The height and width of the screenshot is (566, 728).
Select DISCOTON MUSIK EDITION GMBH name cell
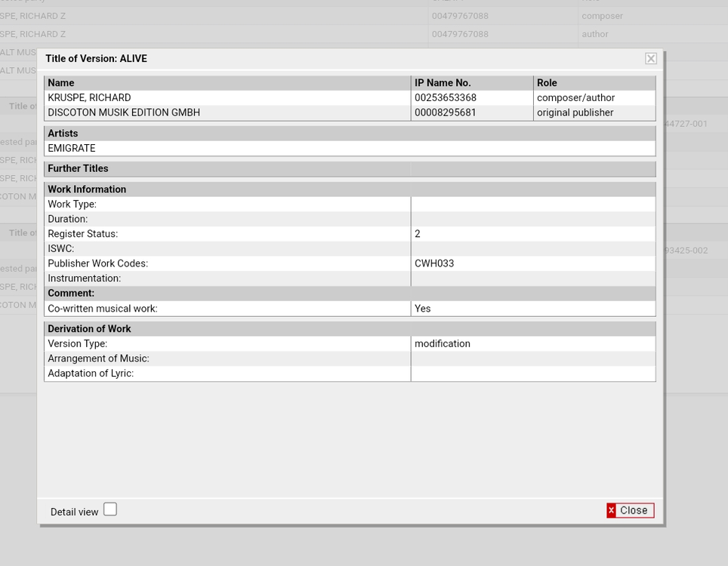point(227,112)
